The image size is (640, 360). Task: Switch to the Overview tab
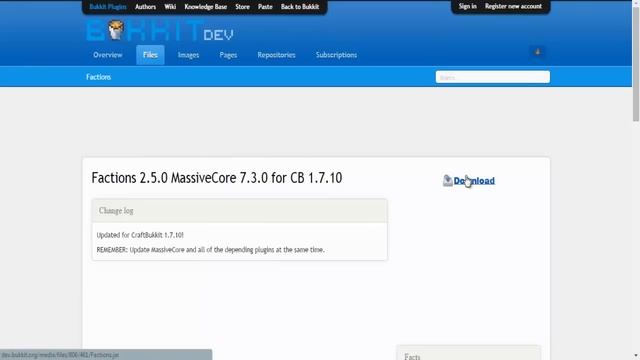pyautogui.click(x=108, y=55)
